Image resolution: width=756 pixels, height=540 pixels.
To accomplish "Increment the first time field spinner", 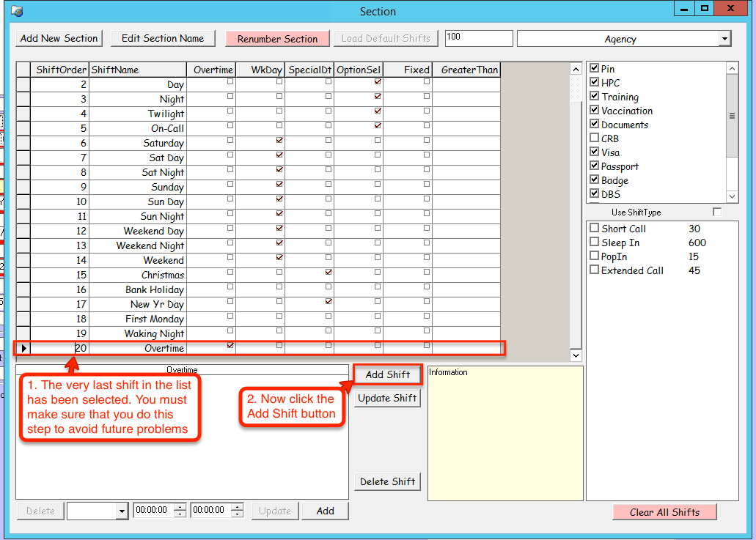I will coord(180,507).
